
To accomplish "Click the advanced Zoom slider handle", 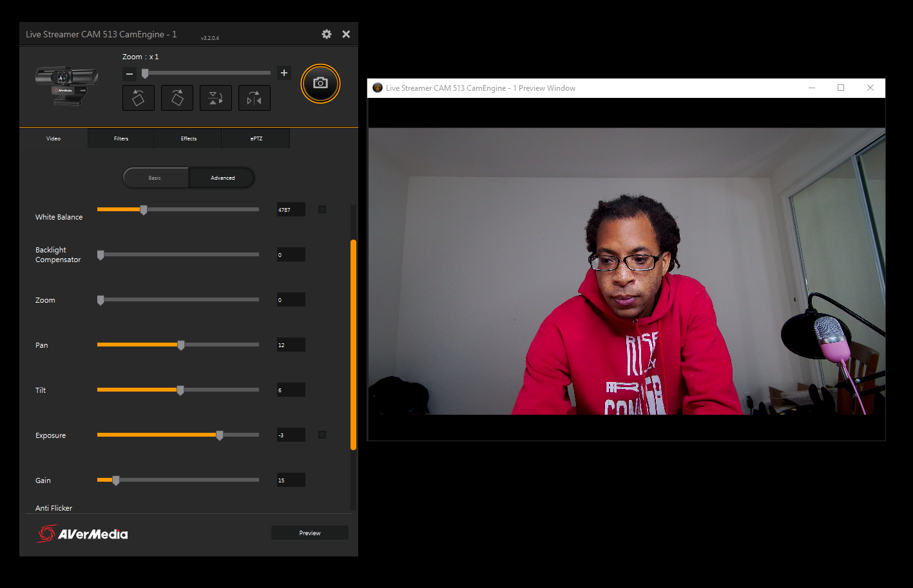I will (x=101, y=300).
